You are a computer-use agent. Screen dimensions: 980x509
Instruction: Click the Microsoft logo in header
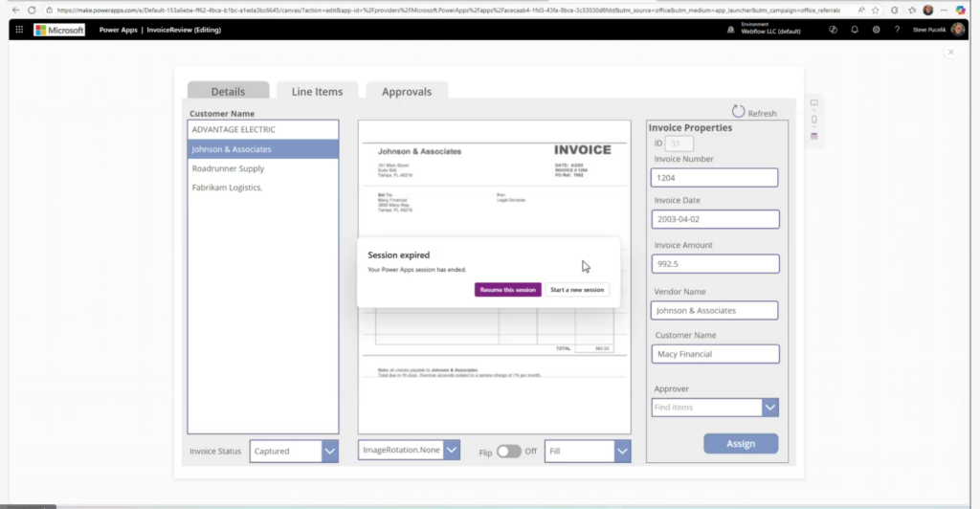tap(59, 30)
